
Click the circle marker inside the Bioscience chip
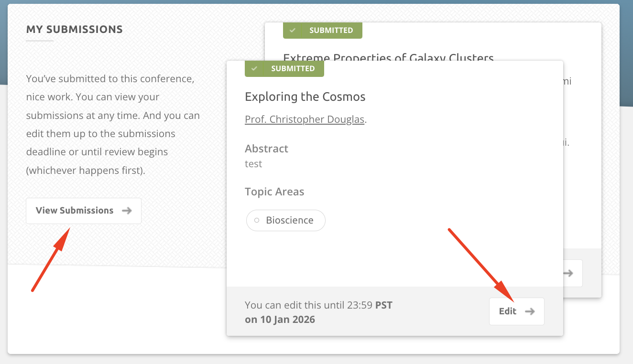tap(257, 220)
